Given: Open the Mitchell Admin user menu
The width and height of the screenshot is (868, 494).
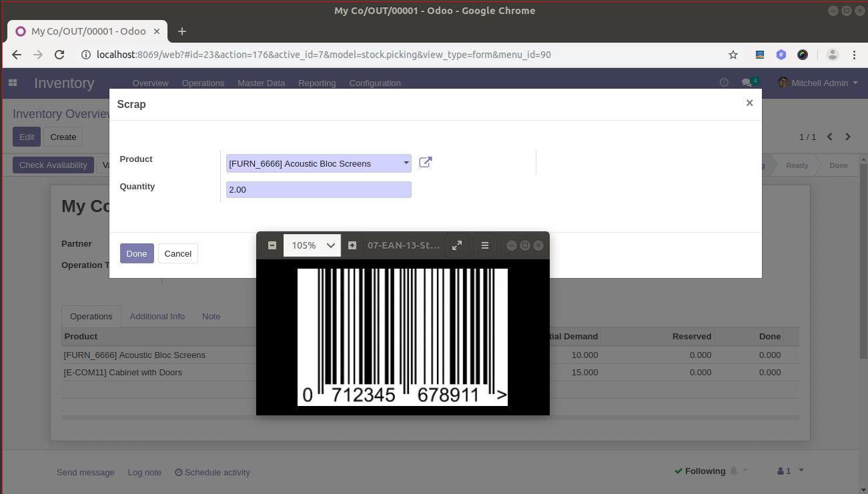Looking at the screenshot, I should (818, 83).
